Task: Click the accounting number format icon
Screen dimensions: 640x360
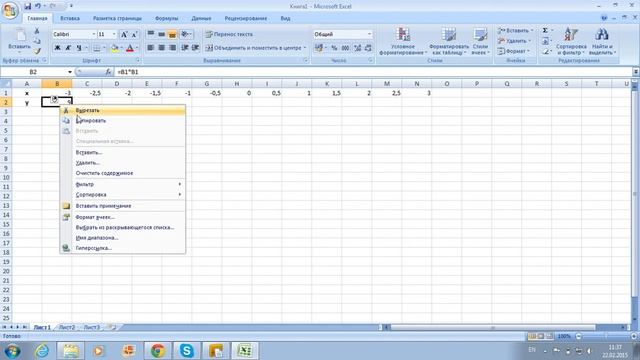Action: 318,48
